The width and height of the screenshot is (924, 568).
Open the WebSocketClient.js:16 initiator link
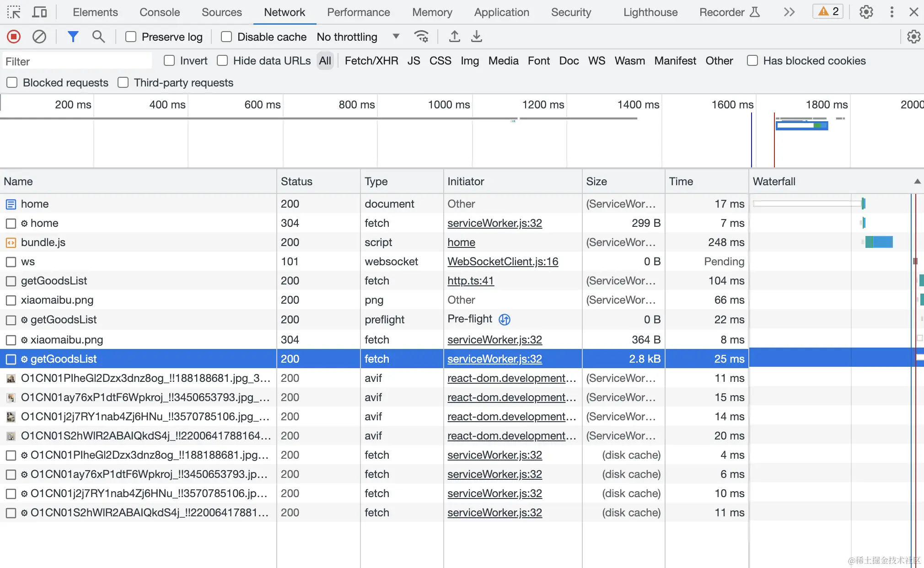pyautogui.click(x=503, y=262)
